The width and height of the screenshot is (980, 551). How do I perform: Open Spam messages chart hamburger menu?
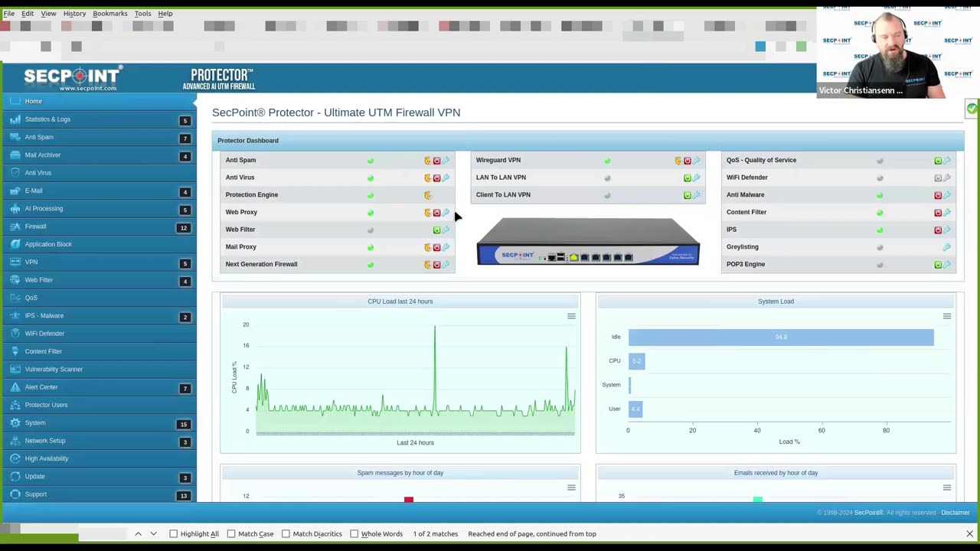[571, 487]
